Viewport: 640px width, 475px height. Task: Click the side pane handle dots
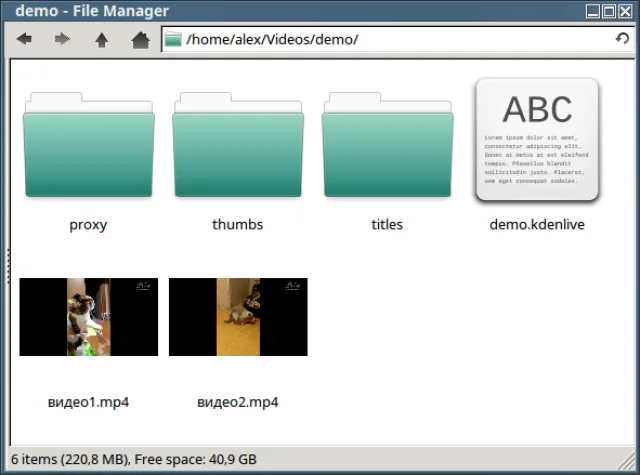(x=8, y=266)
